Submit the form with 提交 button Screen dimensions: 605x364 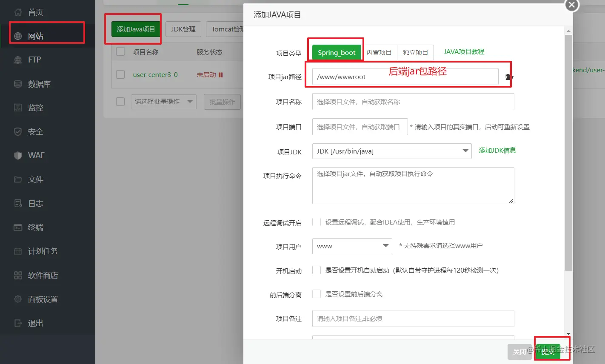tap(548, 352)
